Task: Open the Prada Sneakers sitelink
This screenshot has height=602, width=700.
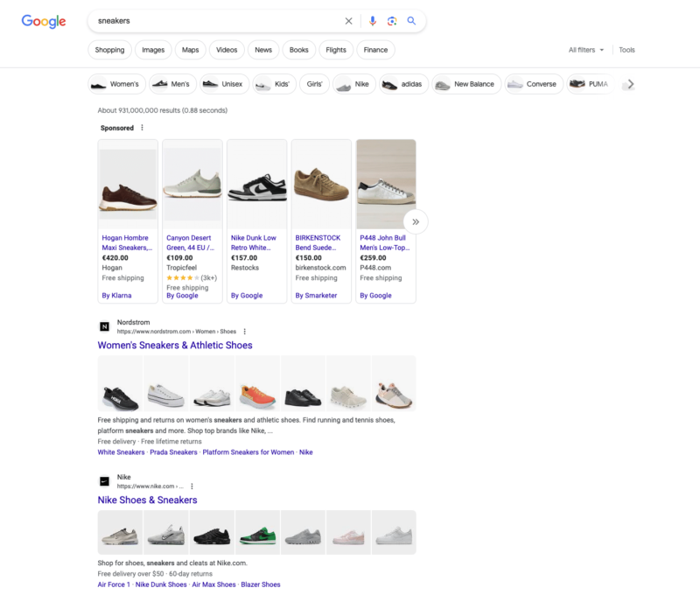Action: (173, 452)
